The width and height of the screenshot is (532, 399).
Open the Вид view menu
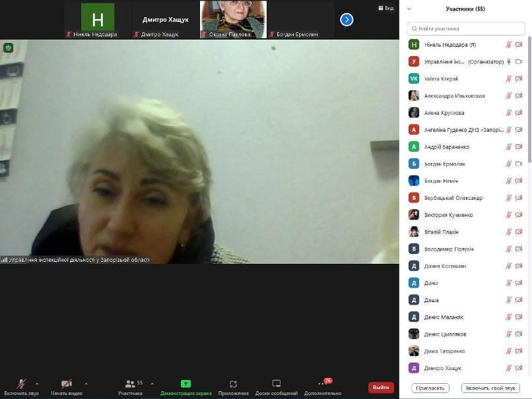click(386, 8)
